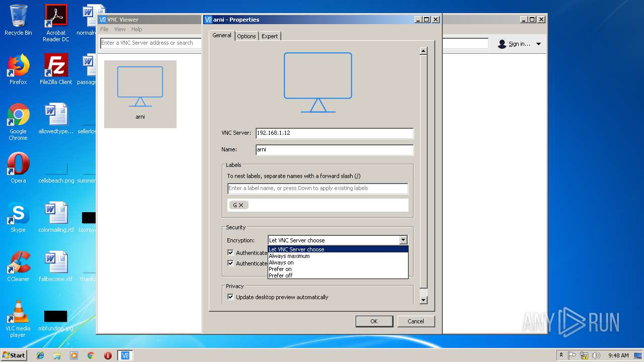Open fallbecome.rtf file on desktop

[x=56, y=266]
